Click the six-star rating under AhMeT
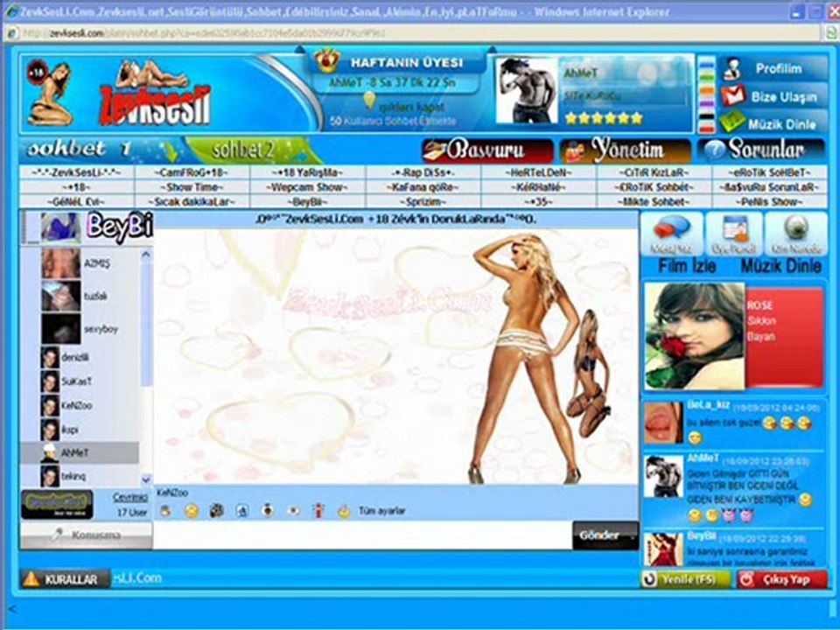This screenshot has height=630, width=840. pyautogui.click(x=604, y=118)
